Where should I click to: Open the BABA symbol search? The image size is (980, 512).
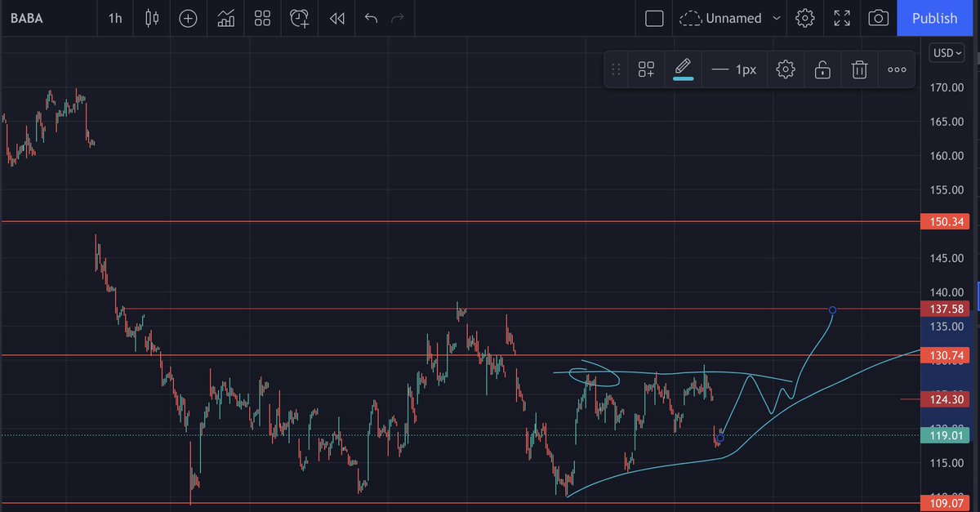click(27, 18)
